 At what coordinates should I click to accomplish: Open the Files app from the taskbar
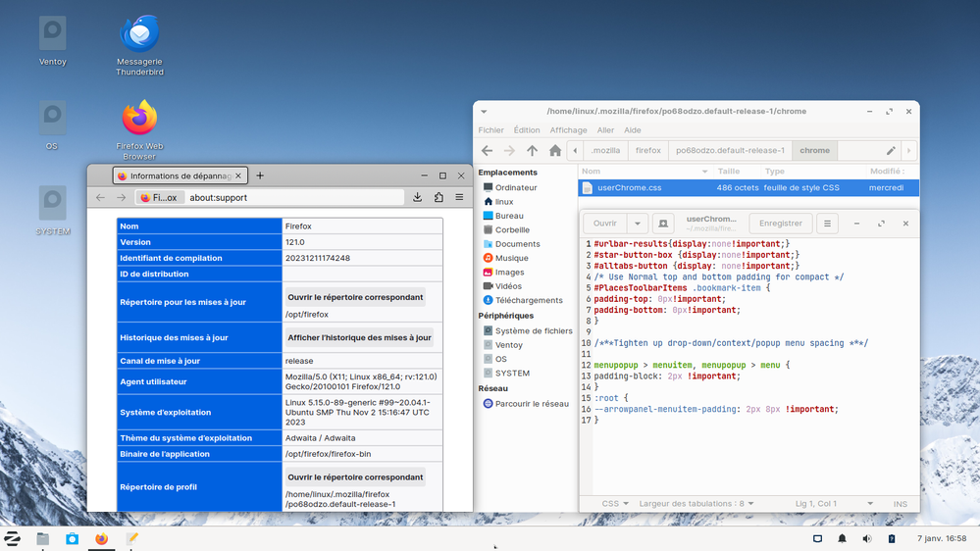(x=42, y=538)
